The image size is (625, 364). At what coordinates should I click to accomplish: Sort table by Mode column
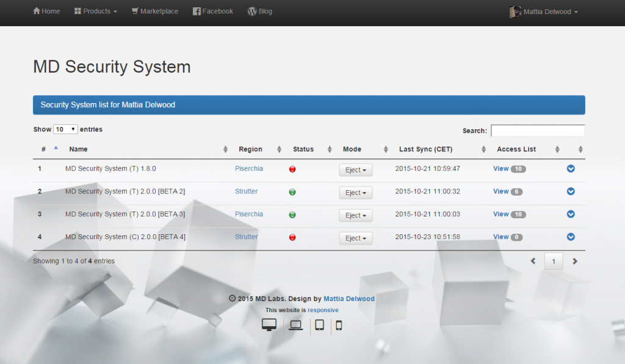click(x=365, y=149)
